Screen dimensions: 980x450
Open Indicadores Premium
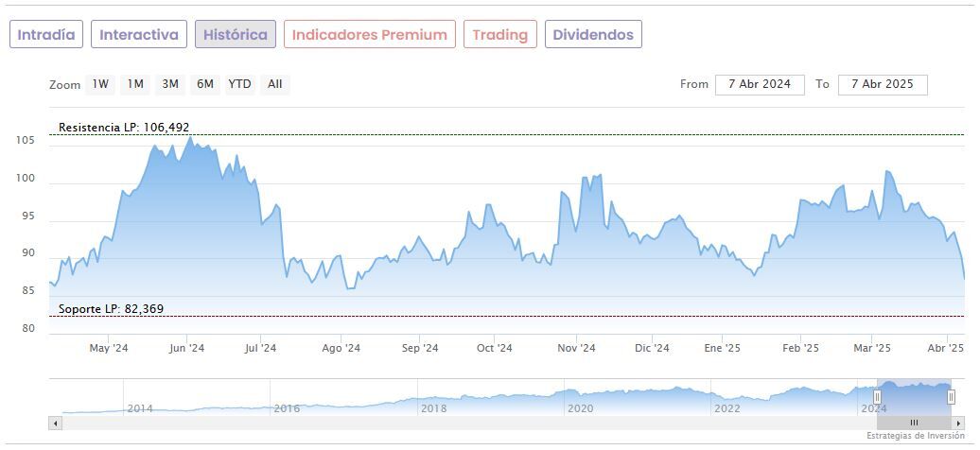click(369, 35)
